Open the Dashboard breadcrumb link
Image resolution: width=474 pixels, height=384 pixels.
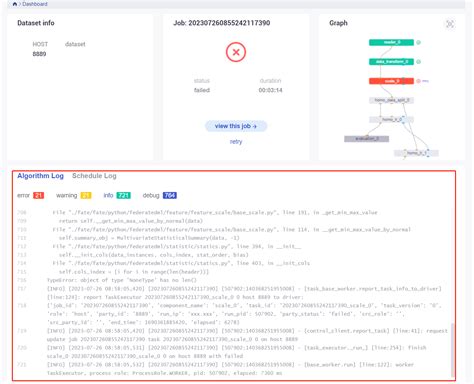[x=35, y=4]
